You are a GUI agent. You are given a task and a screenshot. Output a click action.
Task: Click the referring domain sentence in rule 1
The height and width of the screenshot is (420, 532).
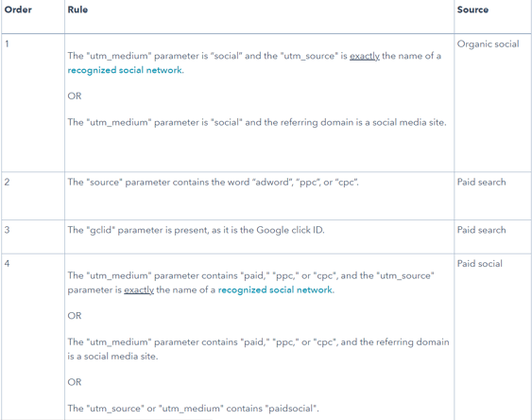(257, 122)
